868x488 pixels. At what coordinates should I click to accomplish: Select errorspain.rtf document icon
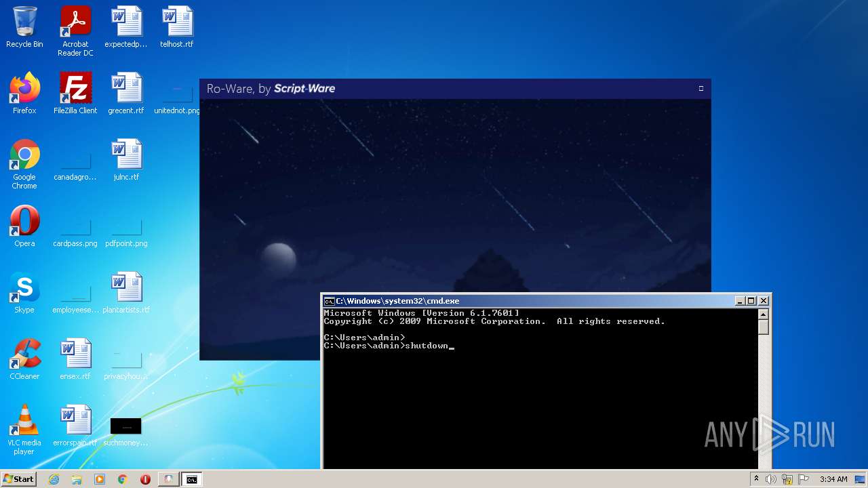(x=75, y=426)
